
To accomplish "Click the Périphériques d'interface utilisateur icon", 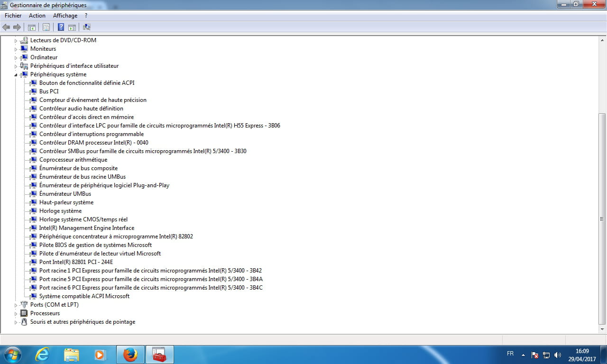I will coord(24,66).
